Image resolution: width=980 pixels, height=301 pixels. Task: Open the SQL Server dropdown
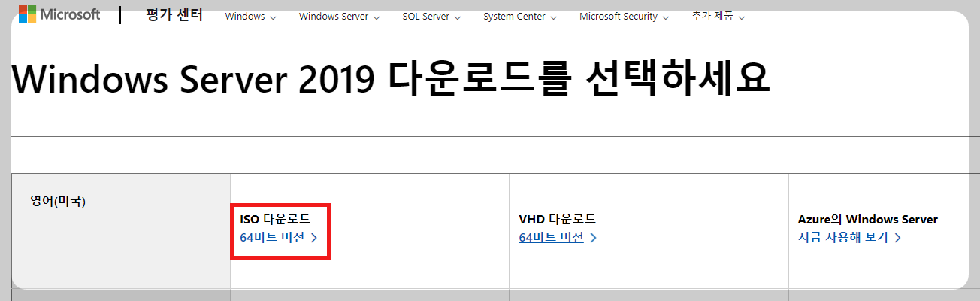coord(431,17)
